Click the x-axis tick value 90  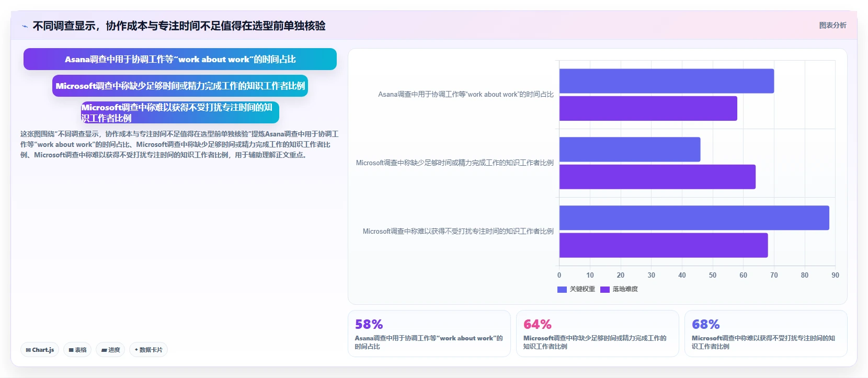point(835,275)
